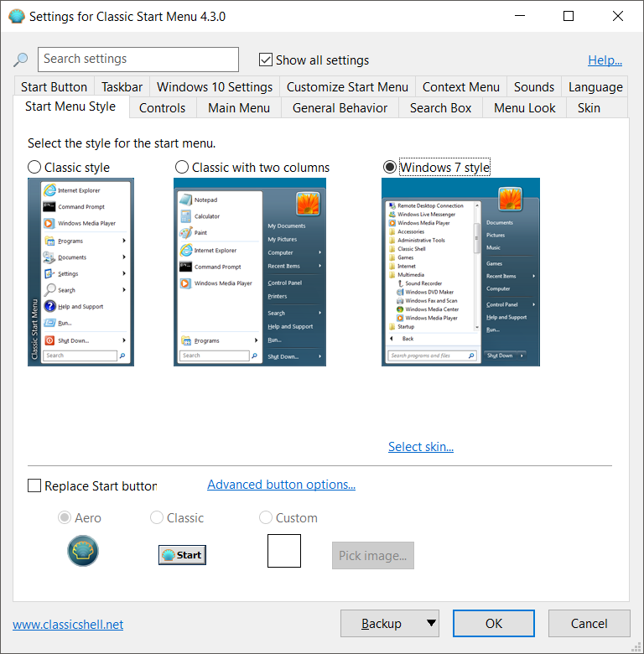The height and width of the screenshot is (654, 644).
Task: Select the Classic style radio button
Action: 34,167
